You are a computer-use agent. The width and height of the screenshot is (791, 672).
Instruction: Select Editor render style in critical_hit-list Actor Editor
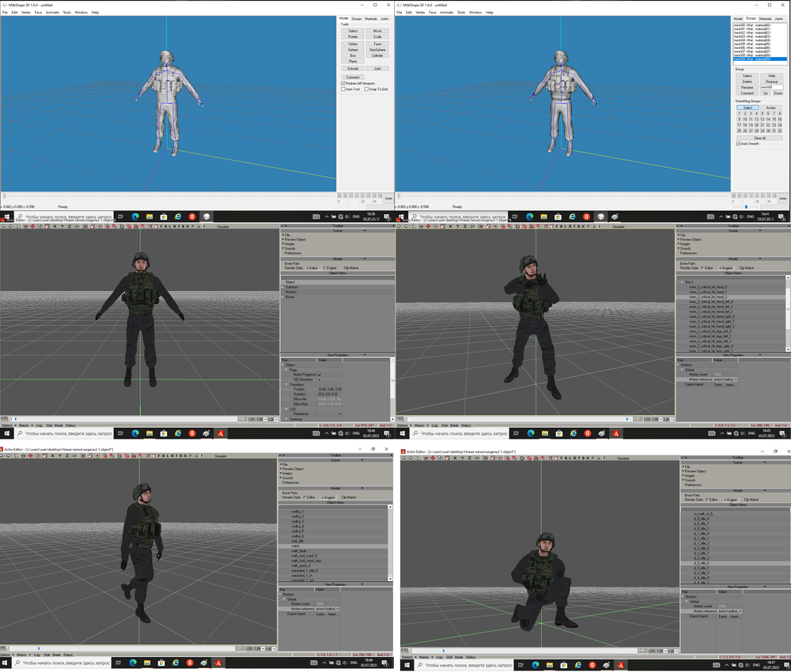pyautogui.click(x=706, y=268)
